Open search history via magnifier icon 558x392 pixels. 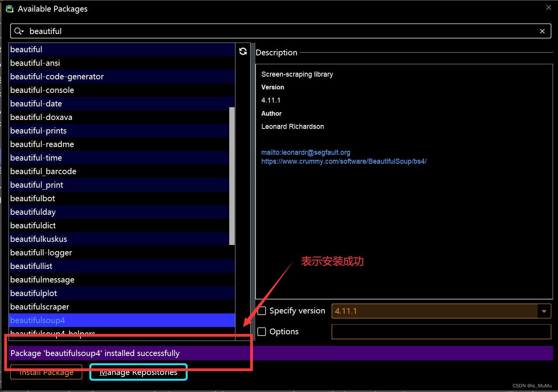click(19, 31)
